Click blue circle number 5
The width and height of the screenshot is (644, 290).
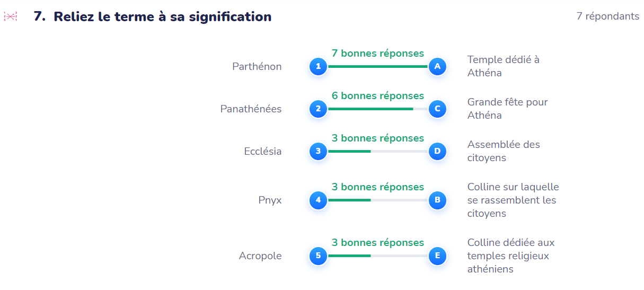click(x=318, y=256)
